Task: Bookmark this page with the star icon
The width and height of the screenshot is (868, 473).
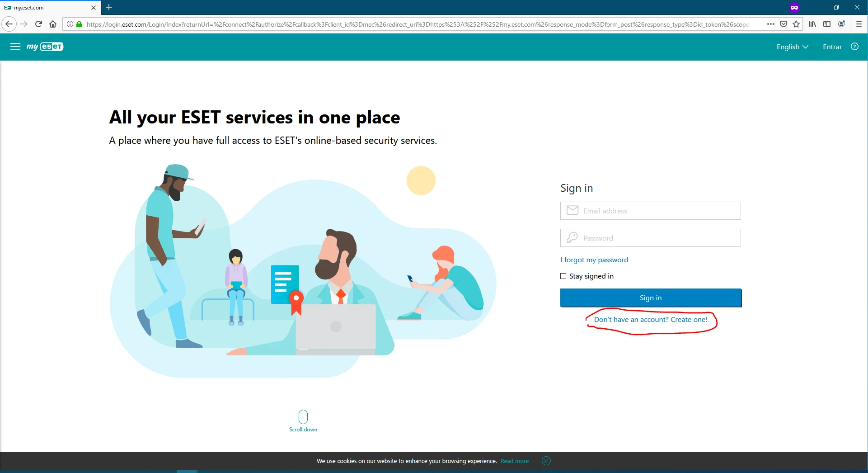Action: [x=796, y=24]
